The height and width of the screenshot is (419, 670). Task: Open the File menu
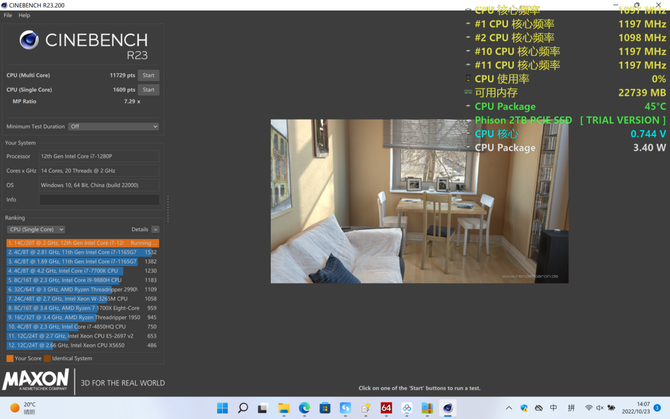(8, 15)
